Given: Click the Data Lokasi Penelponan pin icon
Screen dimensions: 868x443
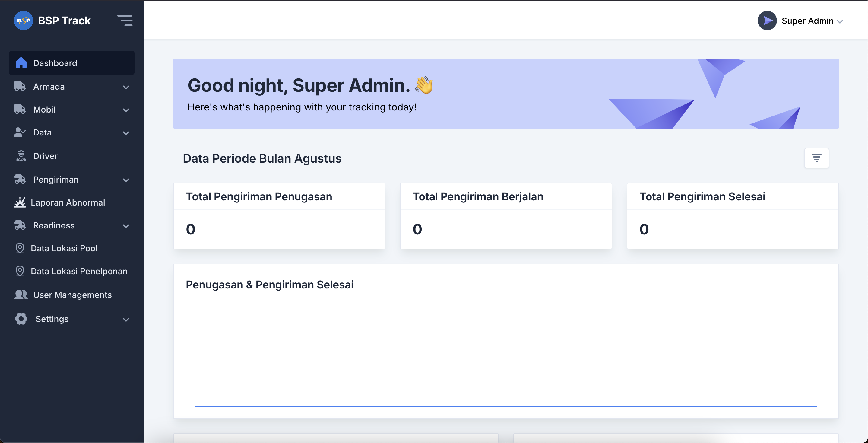Looking at the screenshot, I should click(x=20, y=271).
